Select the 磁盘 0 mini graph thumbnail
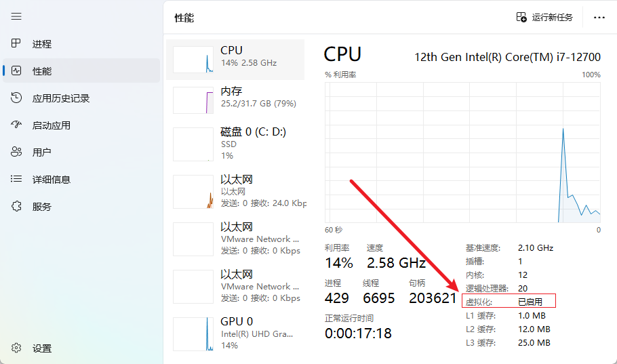Viewport: 617px width, 364px height. (193, 144)
